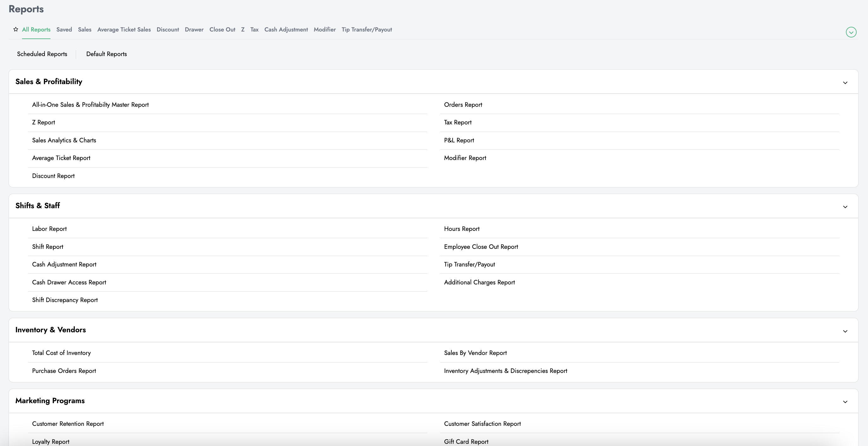
Task: Open the Customer Retention Report
Action: click(67, 424)
